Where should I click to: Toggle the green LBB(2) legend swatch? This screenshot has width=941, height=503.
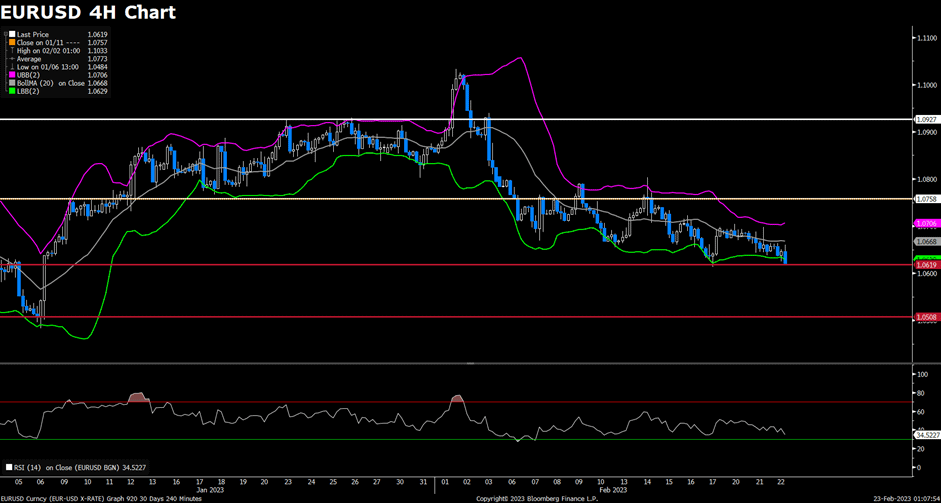[x=13, y=91]
